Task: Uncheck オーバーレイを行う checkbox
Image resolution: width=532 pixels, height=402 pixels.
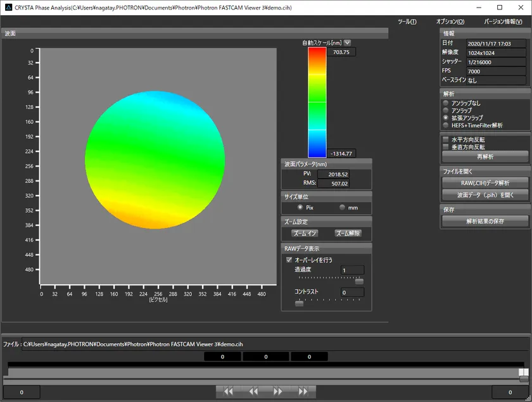Action: (289, 260)
